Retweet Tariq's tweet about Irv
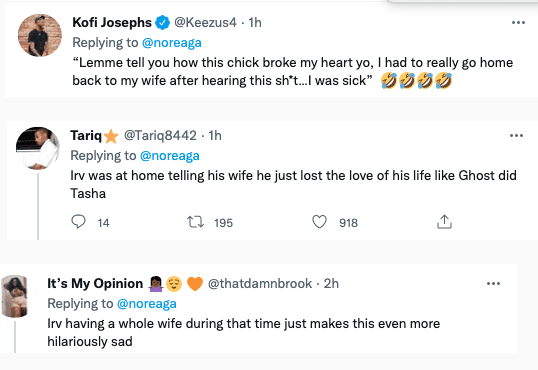This screenshot has width=538, height=370. pos(195,222)
